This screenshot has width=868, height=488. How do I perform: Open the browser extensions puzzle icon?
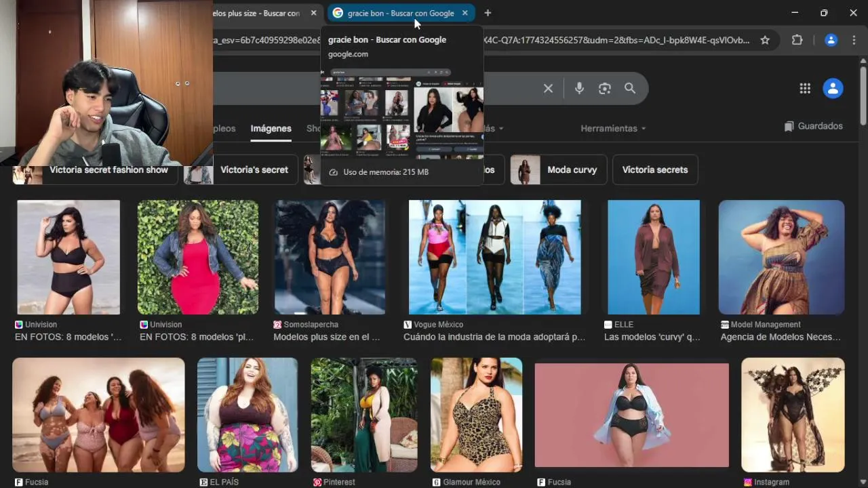(x=797, y=40)
